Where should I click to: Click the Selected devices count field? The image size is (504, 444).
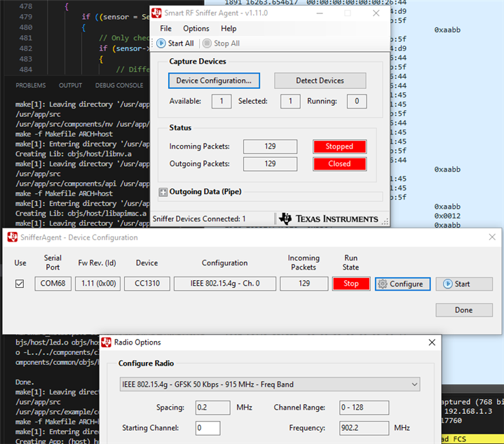click(x=290, y=101)
